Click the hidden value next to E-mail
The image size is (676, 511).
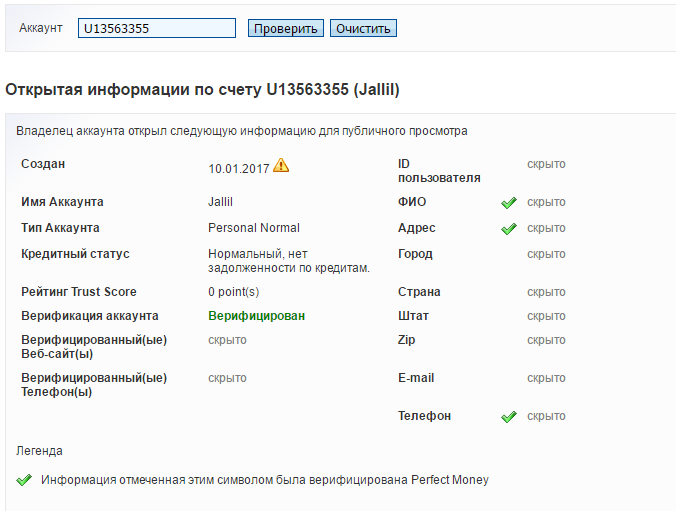(546, 378)
